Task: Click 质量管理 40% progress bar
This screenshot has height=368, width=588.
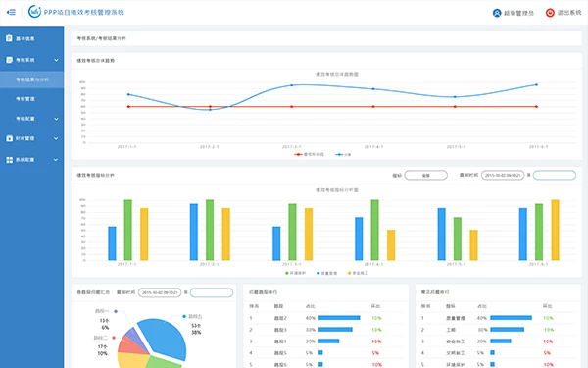Action: [512, 318]
